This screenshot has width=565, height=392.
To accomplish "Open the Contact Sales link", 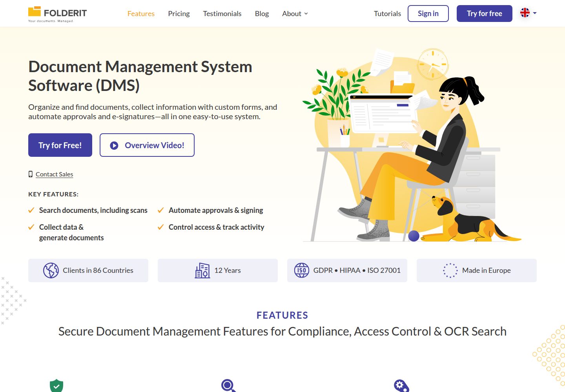I will [54, 174].
